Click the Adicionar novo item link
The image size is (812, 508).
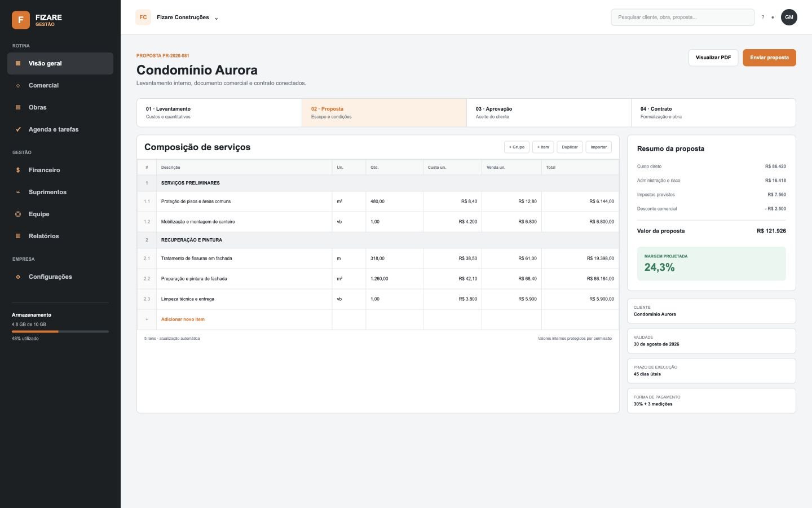pyautogui.click(x=183, y=319)
